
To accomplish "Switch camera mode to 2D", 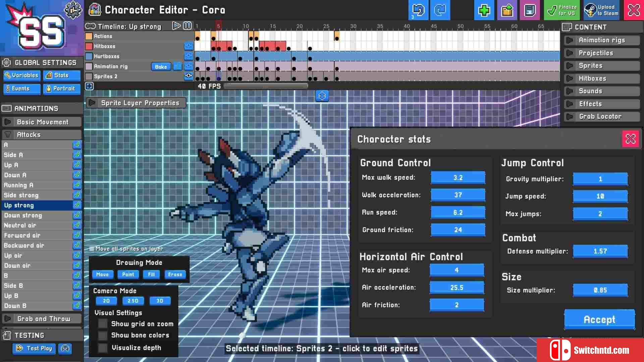I will 106,301.
